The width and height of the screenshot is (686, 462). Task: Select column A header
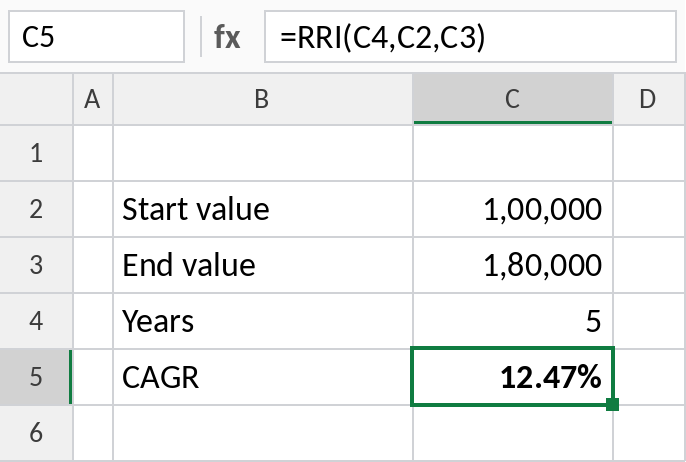(93, 99)
